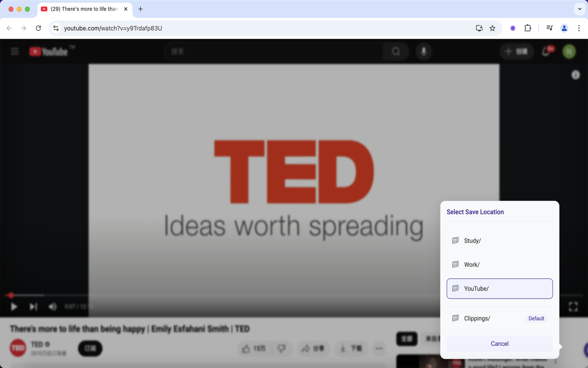Open the Chrome extensions puzzle menu

[528, 28]
